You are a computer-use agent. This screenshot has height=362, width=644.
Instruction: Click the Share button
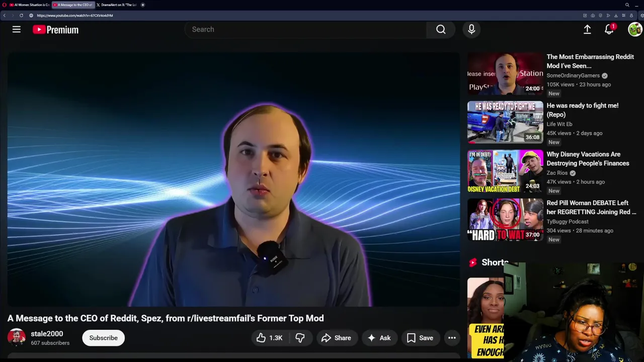pos(337,338)
